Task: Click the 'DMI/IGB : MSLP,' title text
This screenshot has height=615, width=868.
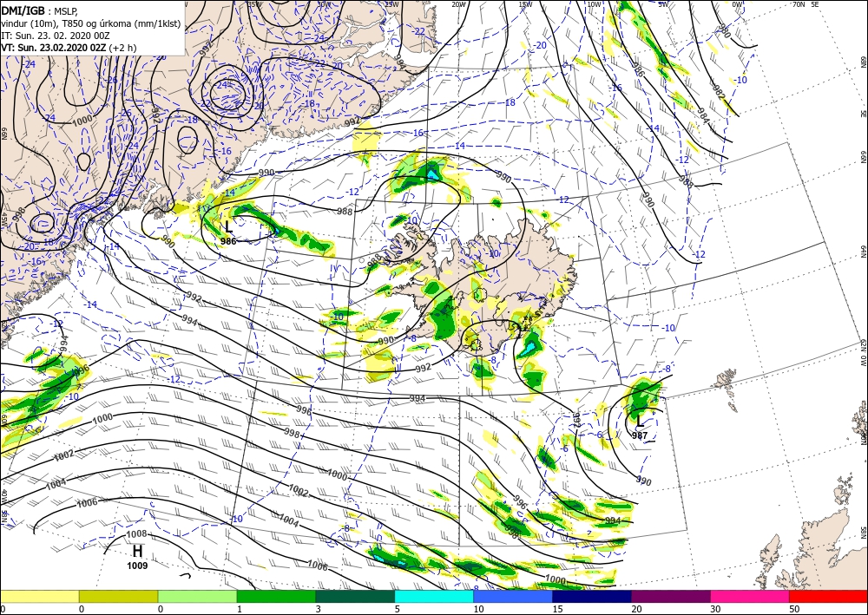Action: pyautogui.click(x=39, y=10)
